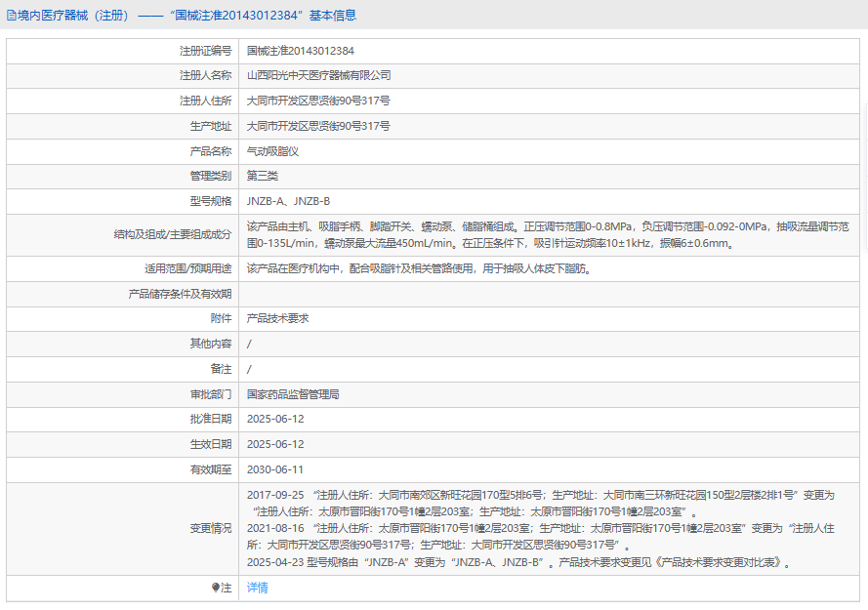Click the document icon beside the page title
The width and height of the screenshot is (868, 610).
click(11, 16)
